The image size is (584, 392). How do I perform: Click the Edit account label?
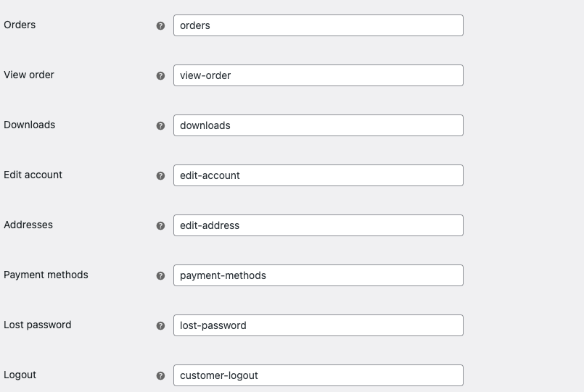coord(33,175)
